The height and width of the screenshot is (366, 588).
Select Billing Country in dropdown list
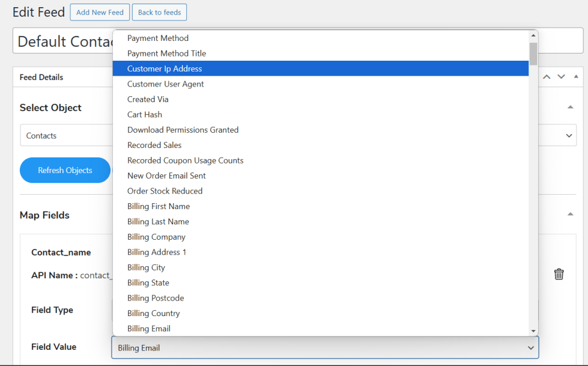pyautogui.click(x=153, y=313)
